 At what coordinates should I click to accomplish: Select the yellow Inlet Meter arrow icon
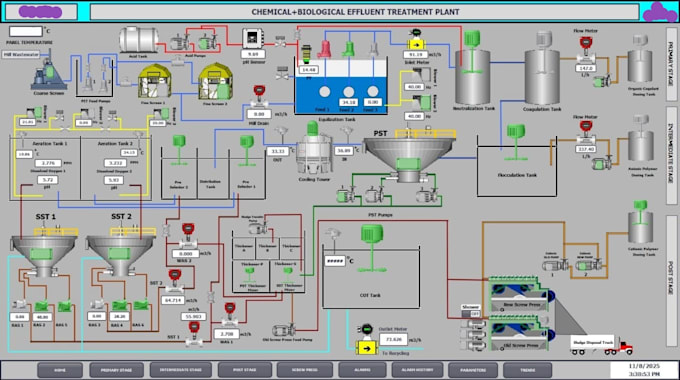click(416, 44)
